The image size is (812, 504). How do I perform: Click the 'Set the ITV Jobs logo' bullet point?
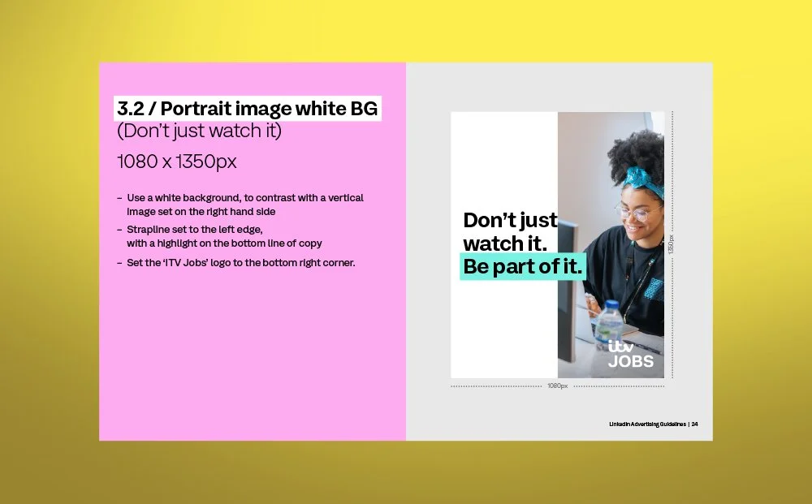point(240,262)
